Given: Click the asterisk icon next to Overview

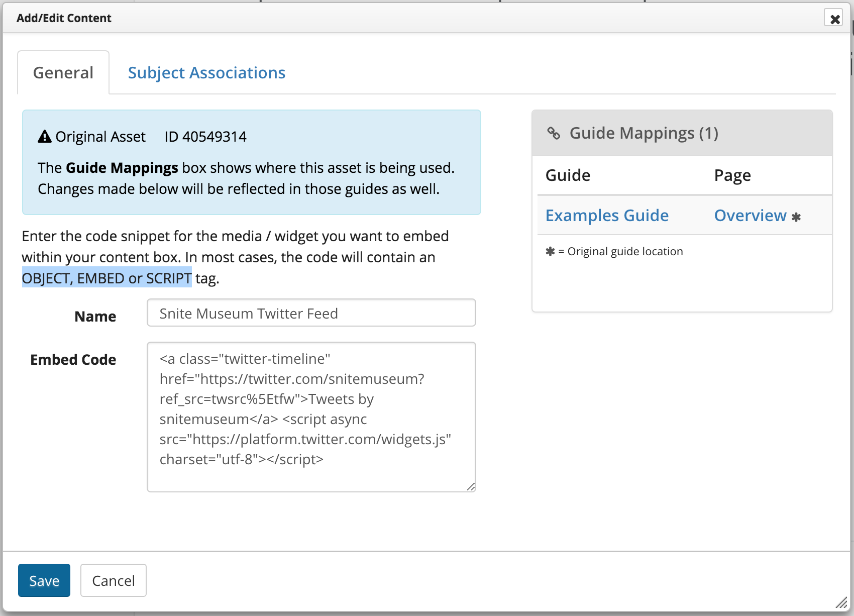Looking at the screenshot, I should pyautogui.click(x=796, y=217).
